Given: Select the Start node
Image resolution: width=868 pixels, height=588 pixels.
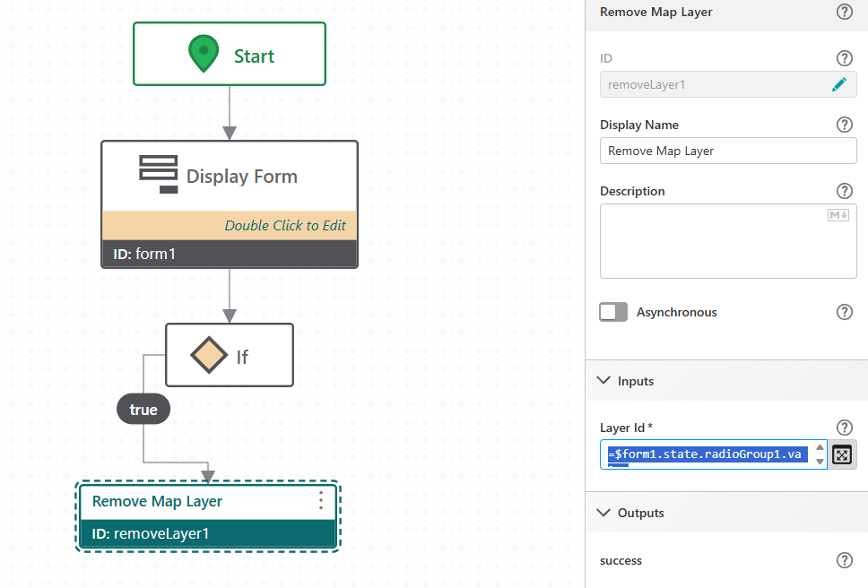Looking at the screenshot, I should click(230, 54).
